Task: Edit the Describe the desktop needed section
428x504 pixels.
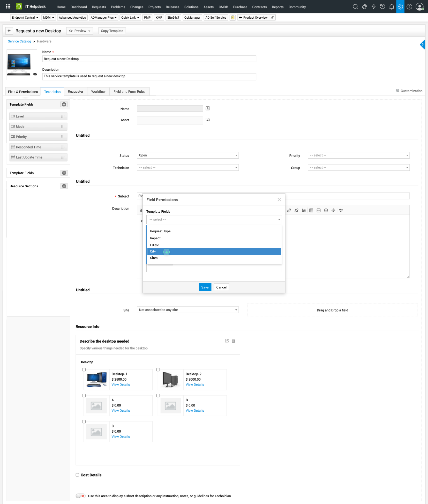Action: click(x=227, y=341)
